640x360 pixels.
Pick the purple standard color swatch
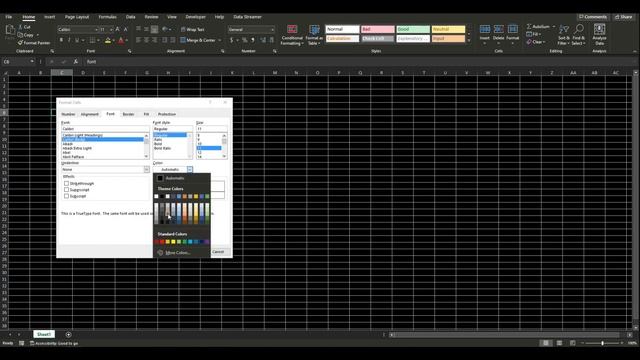[x=207, y=242]
